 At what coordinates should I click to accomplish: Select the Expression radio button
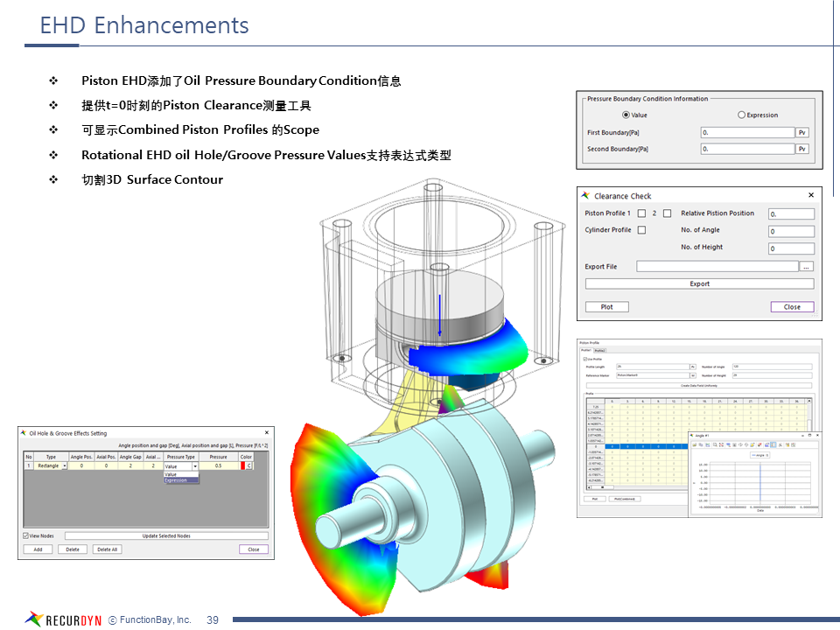741,115
